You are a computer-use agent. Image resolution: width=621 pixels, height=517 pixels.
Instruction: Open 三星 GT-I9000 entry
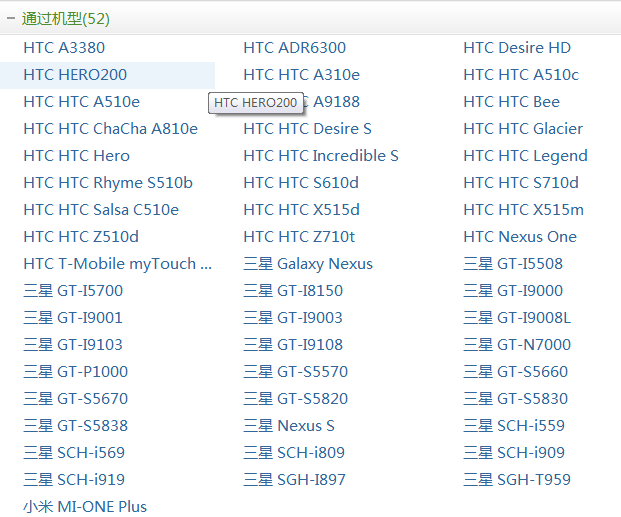tap(513, 290)
